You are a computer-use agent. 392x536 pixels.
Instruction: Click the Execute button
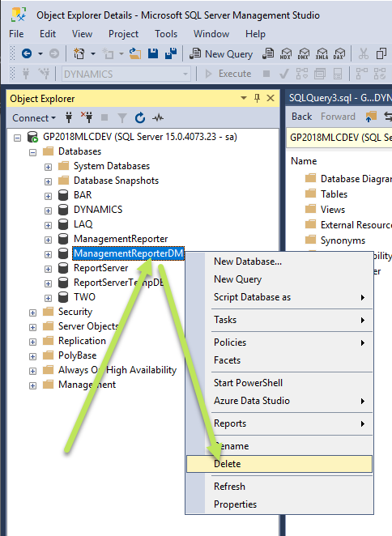click(228, 74)
